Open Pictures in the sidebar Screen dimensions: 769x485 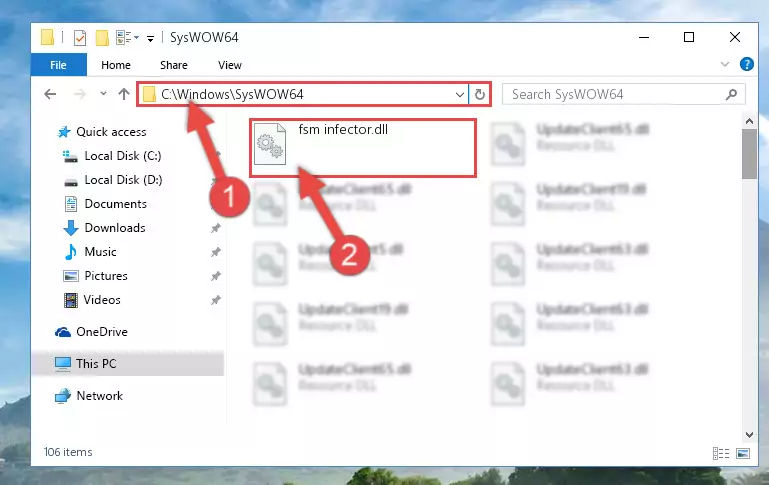[96, 276]
